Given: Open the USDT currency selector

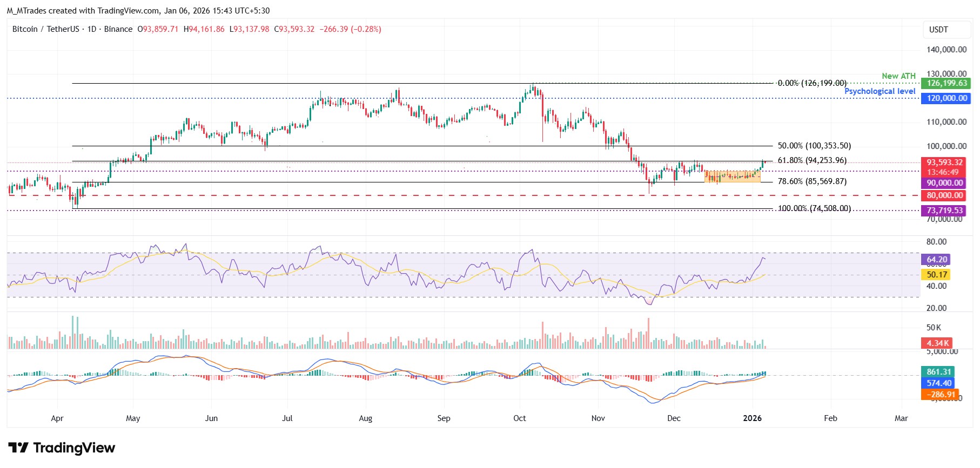Looking at the screenshot, I should pos(938,30).
